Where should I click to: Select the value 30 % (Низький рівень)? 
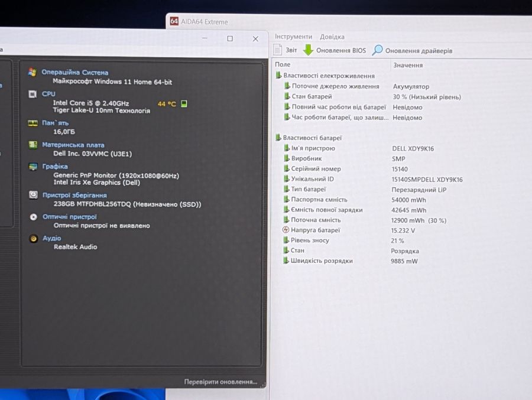tap(427, 97)
